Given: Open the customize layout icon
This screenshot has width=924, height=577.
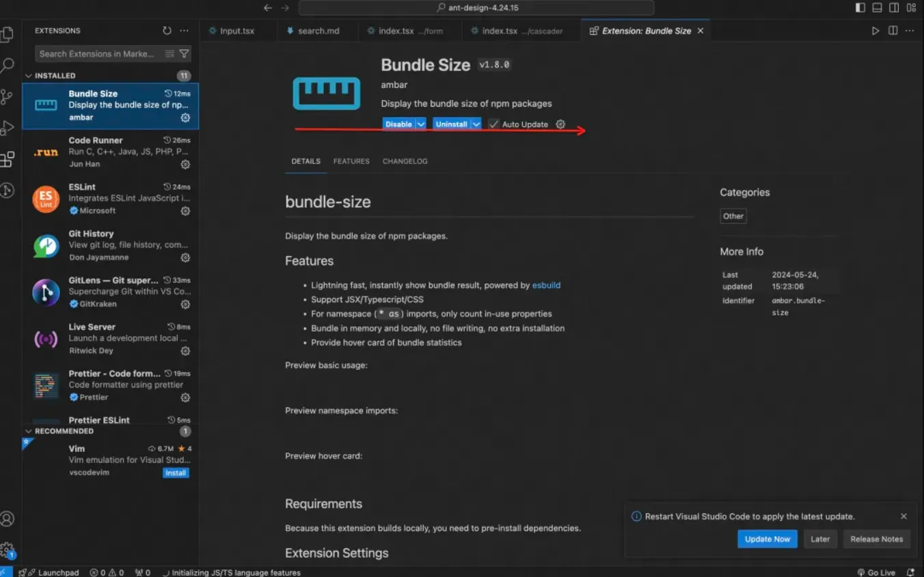Looking at the screenshot, I should tap(912, 8).
